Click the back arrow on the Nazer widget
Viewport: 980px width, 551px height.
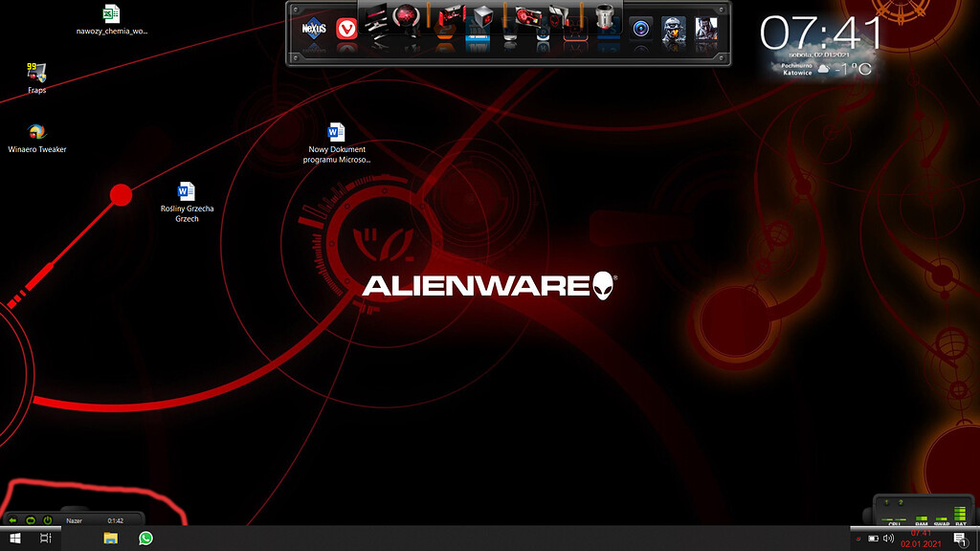point(12,519)
